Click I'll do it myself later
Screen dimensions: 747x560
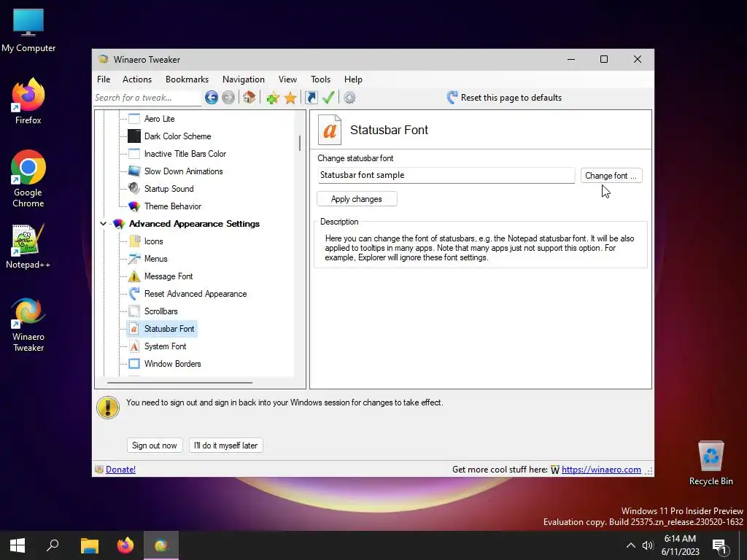click(x=226, y=446)
